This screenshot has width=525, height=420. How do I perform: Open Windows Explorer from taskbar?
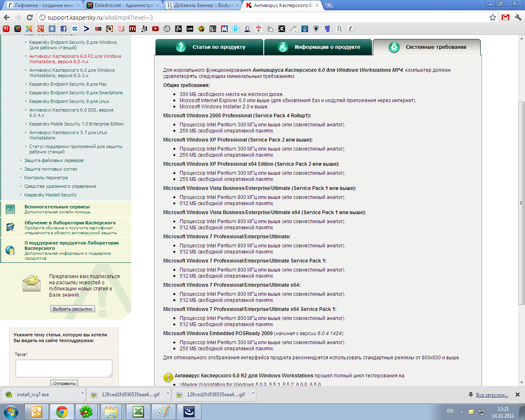coord(111,412)
